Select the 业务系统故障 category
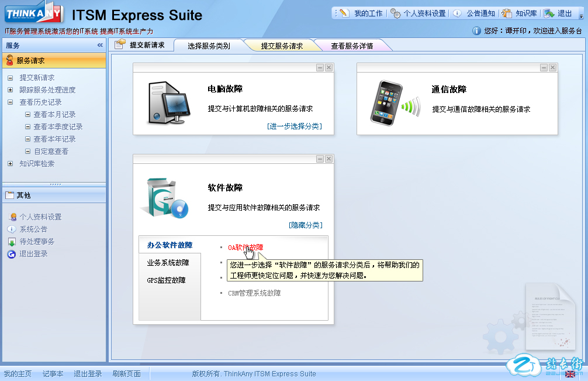 pyautogui.click(x=168, y=263)
